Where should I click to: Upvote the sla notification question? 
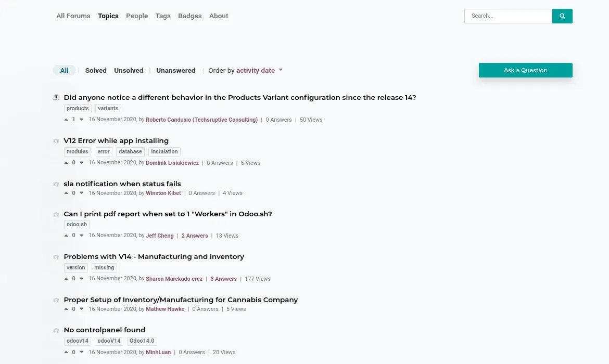[x=66, y=193]
